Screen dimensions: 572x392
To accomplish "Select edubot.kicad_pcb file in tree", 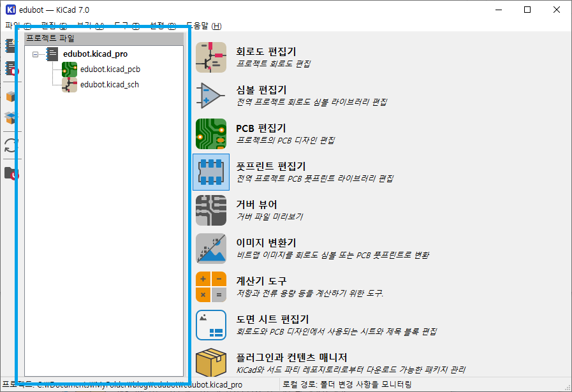I will click(x=110, y=69).
